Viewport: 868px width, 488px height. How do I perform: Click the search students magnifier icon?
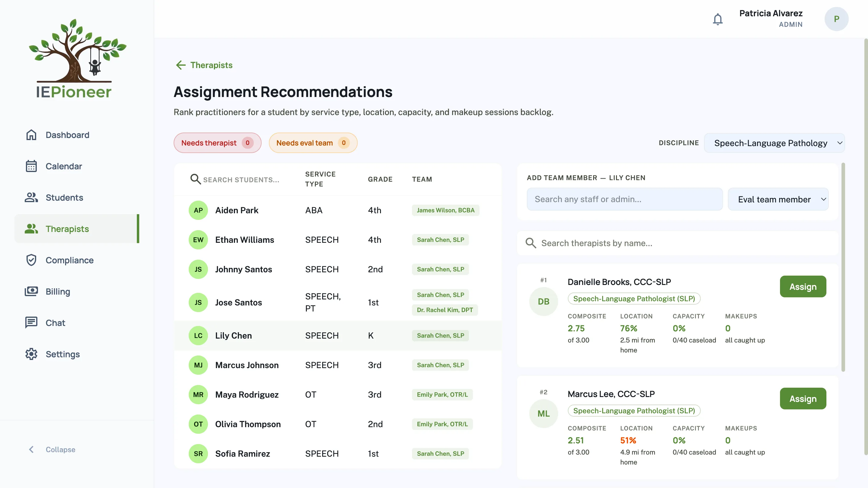pos(195,179)
